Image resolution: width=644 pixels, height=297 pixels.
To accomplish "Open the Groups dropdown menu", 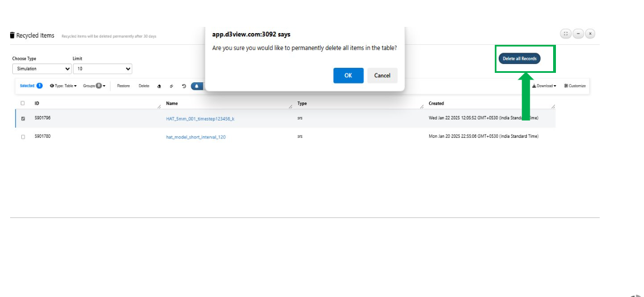I will pos(94,86).
